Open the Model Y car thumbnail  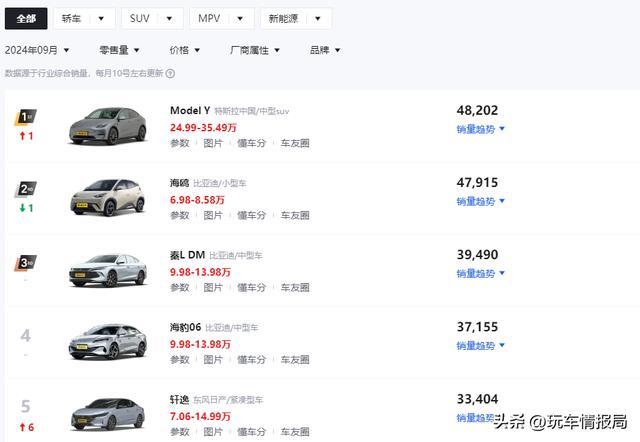pyautogui.click(x=107, y=126)
